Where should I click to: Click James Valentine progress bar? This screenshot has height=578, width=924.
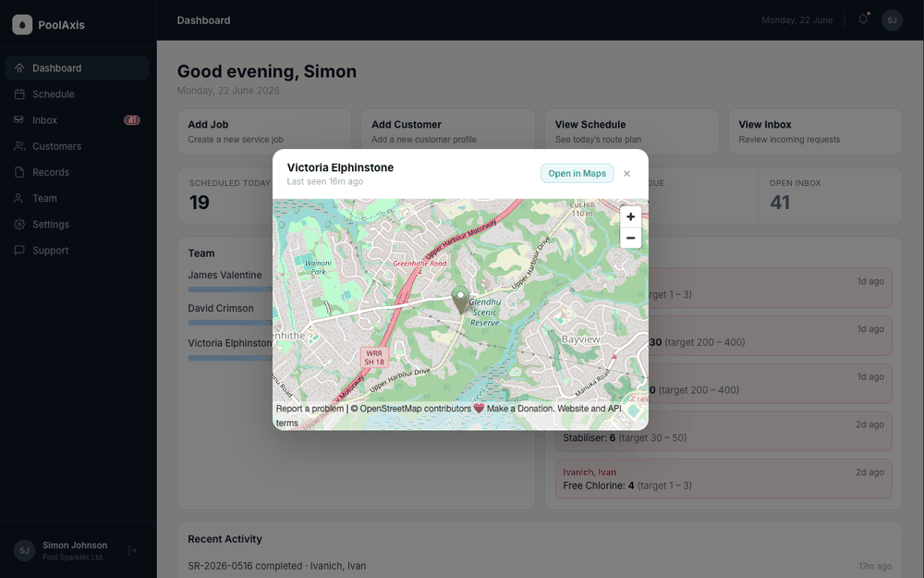230,289
